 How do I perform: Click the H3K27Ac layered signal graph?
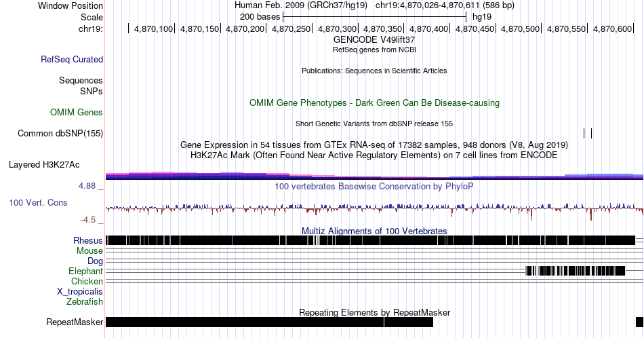374,176
